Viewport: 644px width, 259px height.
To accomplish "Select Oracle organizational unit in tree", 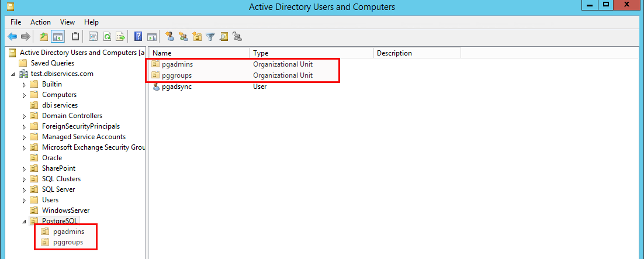I will 52,158.
